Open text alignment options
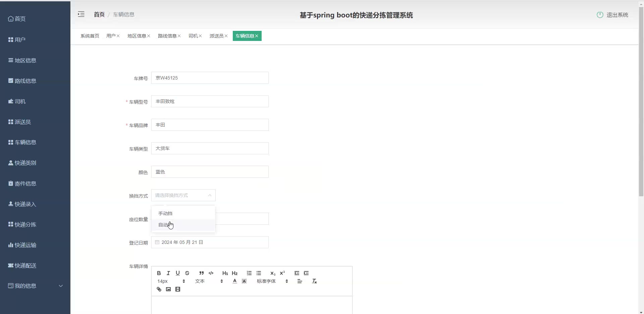 click(x=300, y=281)
